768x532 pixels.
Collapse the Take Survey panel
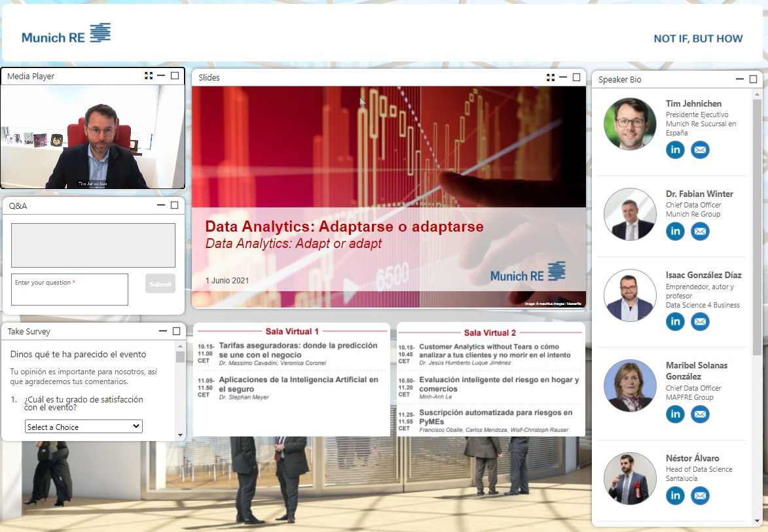click(x=162, y=332)
